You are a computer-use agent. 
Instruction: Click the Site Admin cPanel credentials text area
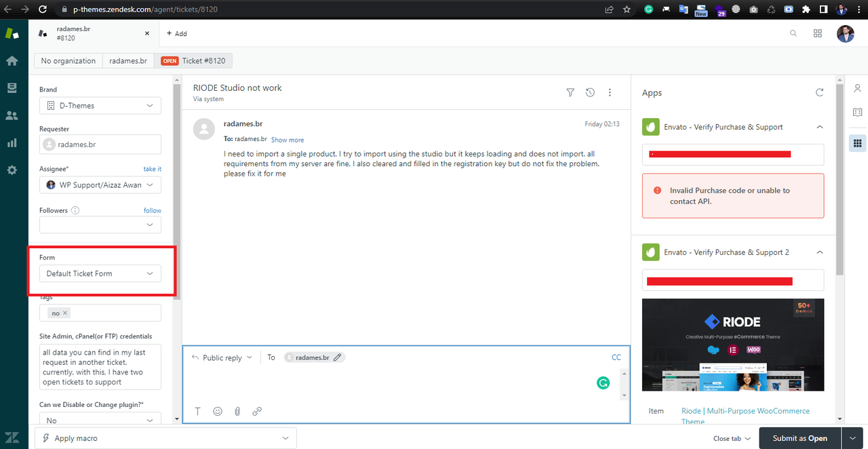[x=100, y=367]
